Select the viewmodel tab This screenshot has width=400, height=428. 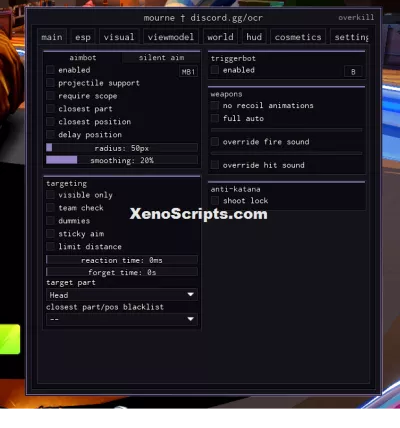click(171, 37)
